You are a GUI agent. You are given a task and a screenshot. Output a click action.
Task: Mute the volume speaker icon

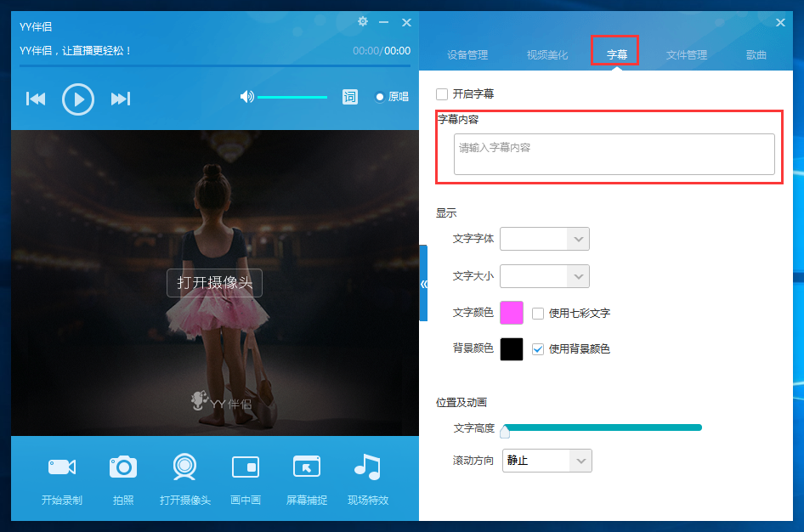tap(246, 96)
